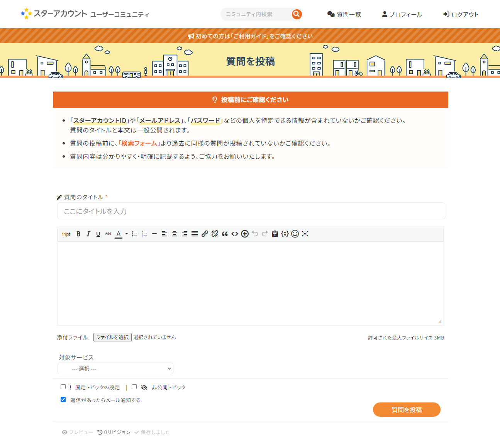Open the 11pt font size selector
500x448 pixels.
(x=66, y=234)
